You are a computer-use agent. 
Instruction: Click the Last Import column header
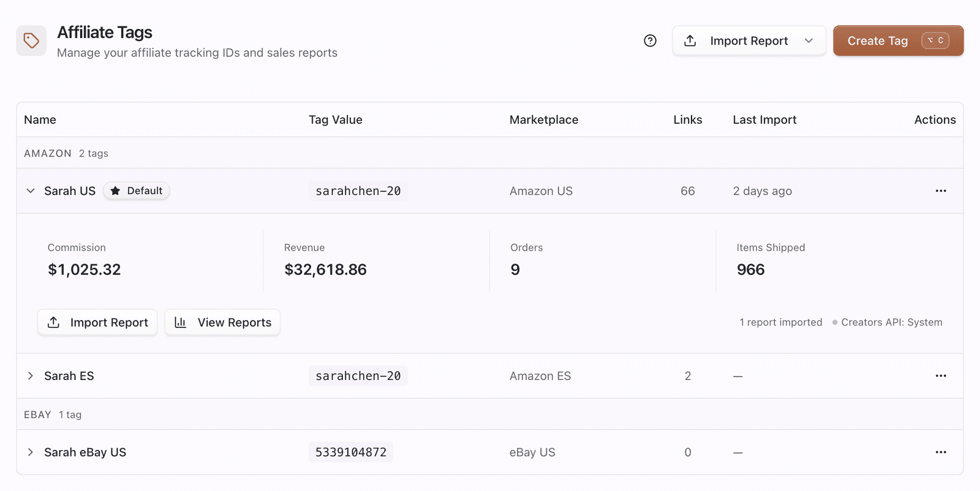[x=764, y=120]
